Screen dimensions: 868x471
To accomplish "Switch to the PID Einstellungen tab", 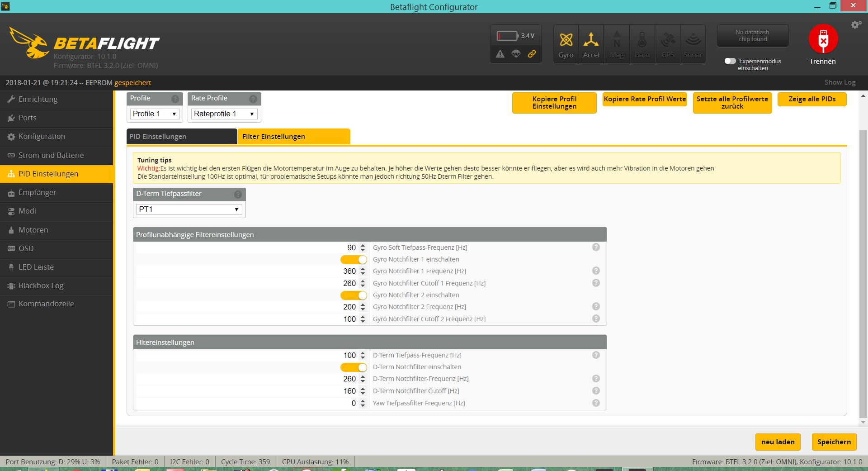I will coord(181,137).
